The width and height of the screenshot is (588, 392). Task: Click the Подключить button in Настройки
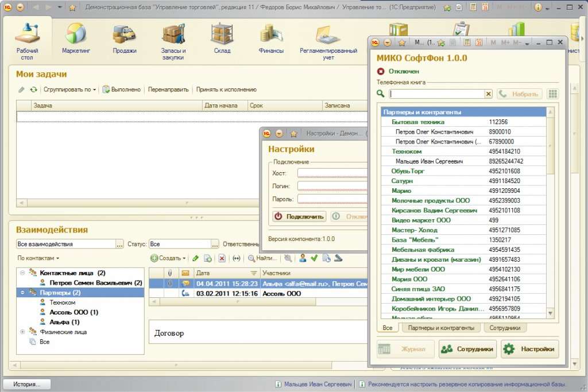pyautogui.click(x=299, y=216)
